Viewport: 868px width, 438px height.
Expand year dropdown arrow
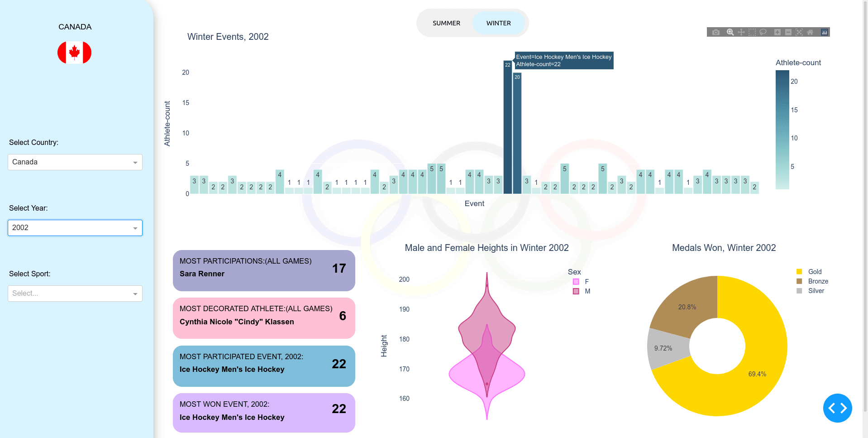pyautogui.click(x=135, y=228)
